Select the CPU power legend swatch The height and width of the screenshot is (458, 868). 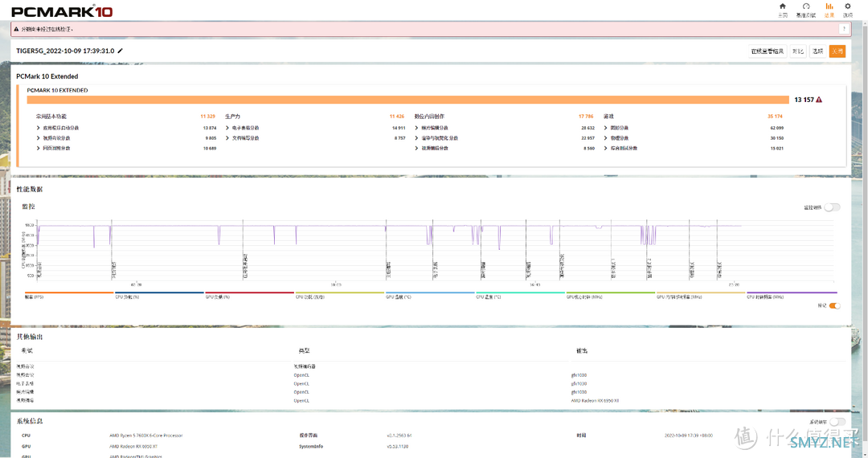coord(340,292)
